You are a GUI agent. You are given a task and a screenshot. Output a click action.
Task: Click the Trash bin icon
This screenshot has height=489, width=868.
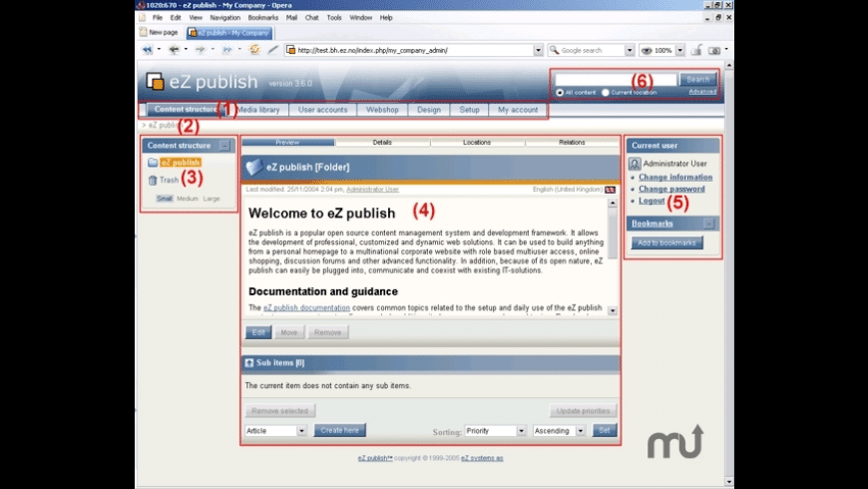point(153,180)
